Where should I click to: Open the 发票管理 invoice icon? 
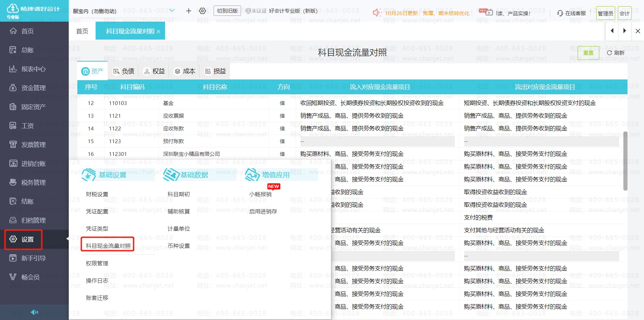click(x=13, y=145)
